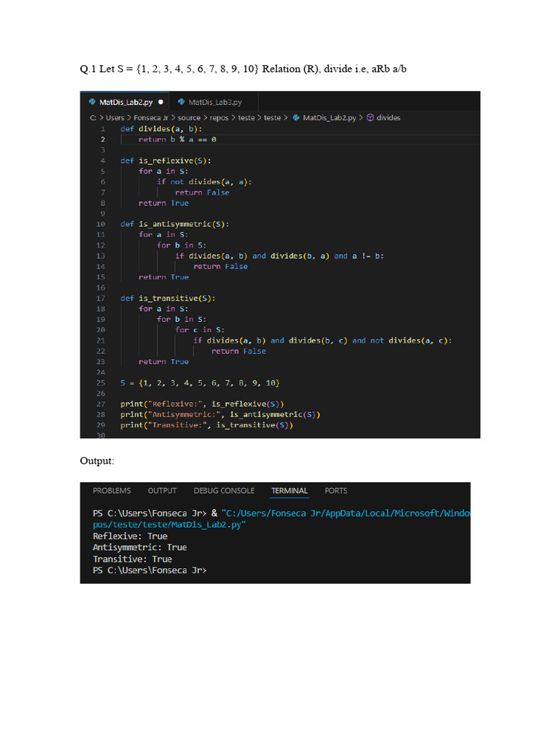Switch to the OUTPUT panel tab

pos(162,491)
